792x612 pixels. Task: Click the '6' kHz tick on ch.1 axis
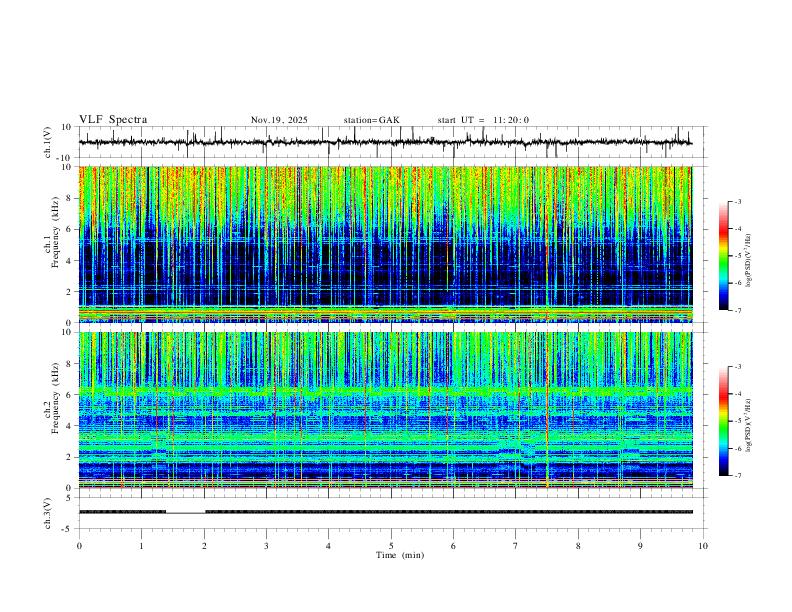pos(71,229)
